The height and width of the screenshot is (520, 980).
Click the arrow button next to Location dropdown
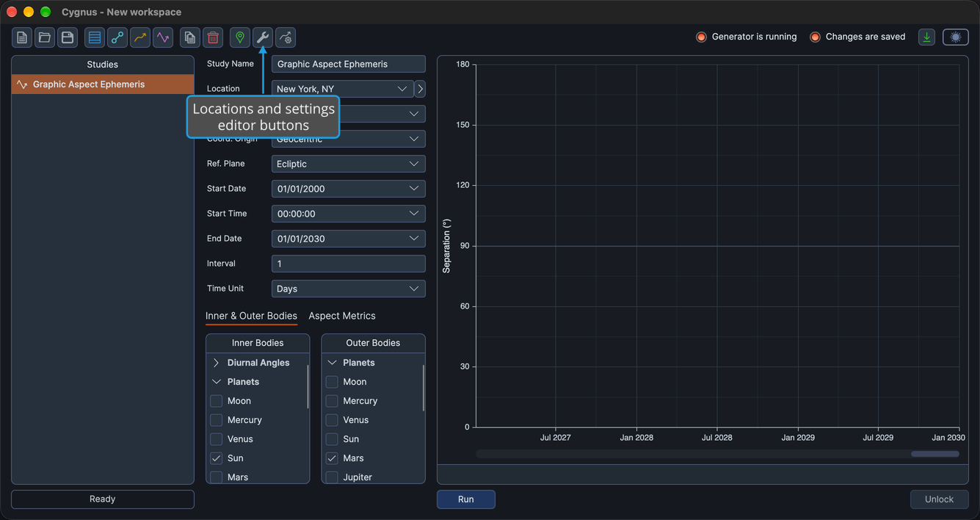click(420, 89)
